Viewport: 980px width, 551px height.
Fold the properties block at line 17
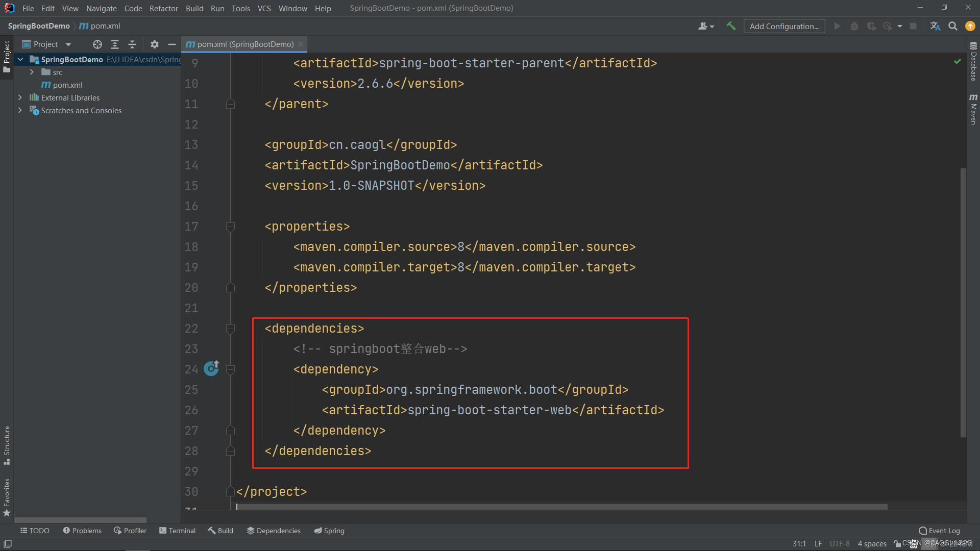[230, 227]
